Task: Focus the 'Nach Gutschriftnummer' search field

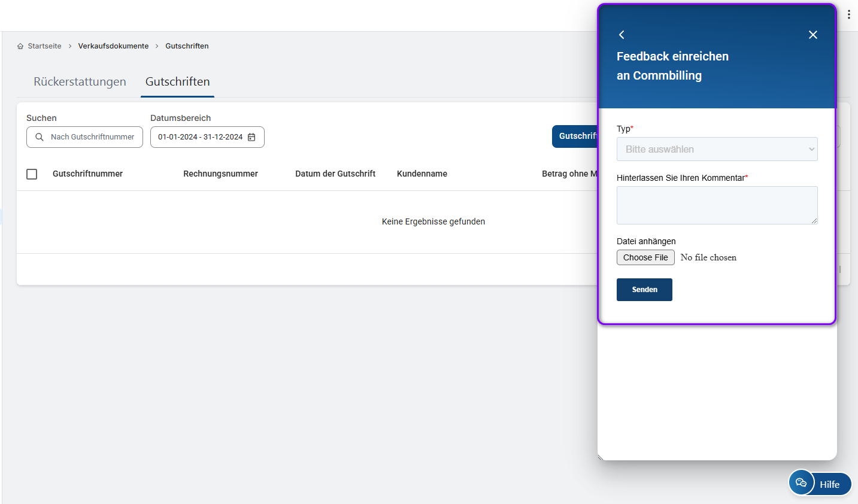Action: 92,137
